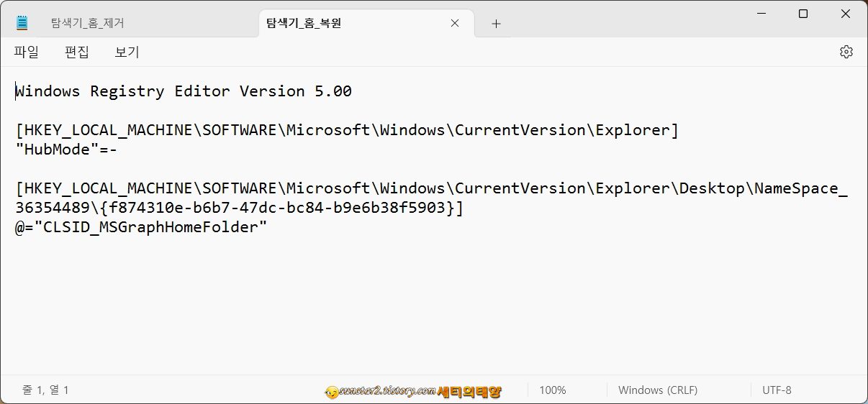Minimize the Notepad window

coord(761,14)
